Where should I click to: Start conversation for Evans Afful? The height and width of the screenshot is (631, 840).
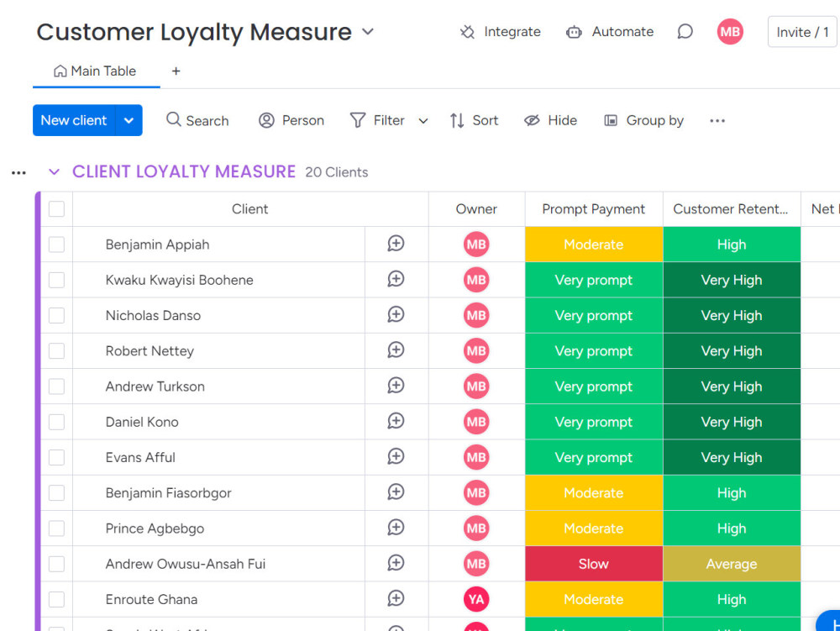[396, 456]
